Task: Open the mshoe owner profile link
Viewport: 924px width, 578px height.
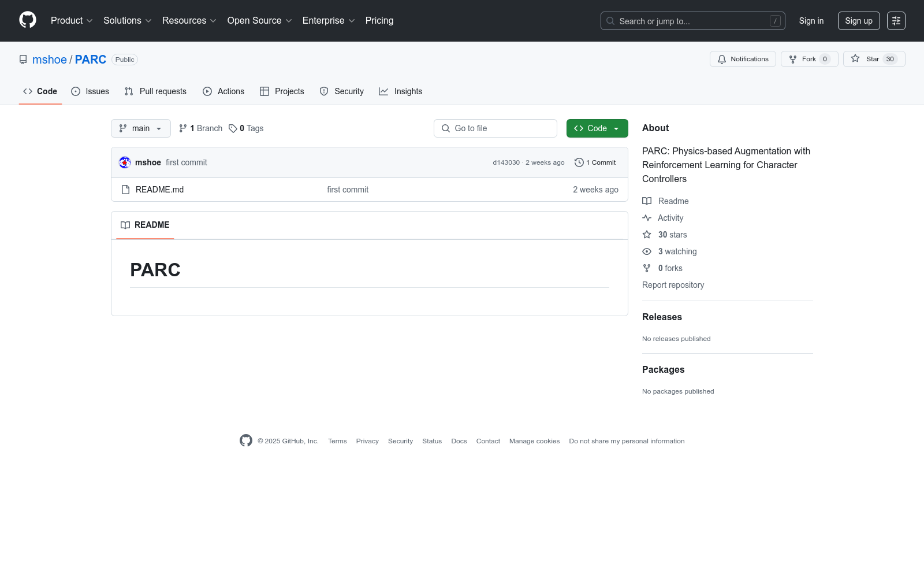Action: coord(50,60)
